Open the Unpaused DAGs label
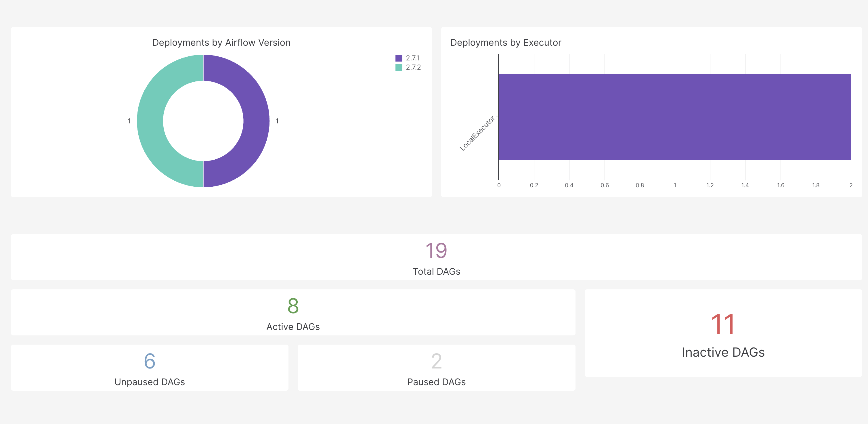The width and height of the screenshot is (868, 424). click(150, 382)
